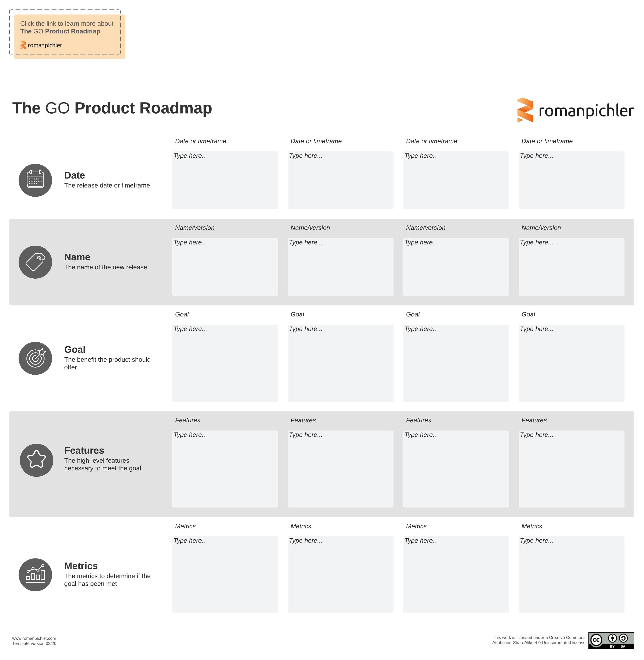Viewport: 644px width, 660px height.
Task: Click the calendar icon beside Date
Action: pos(35,180)
